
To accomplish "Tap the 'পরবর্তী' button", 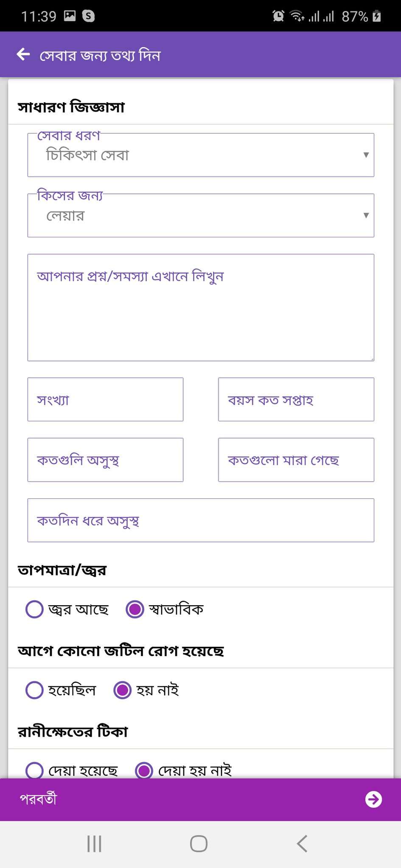I will point(38,799).
